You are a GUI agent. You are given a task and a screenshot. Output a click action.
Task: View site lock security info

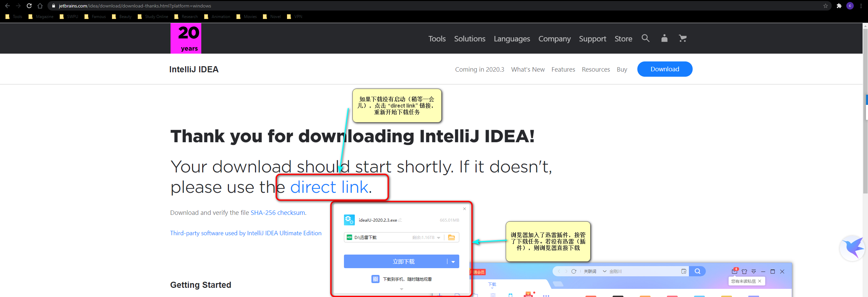tap(54, 6)
